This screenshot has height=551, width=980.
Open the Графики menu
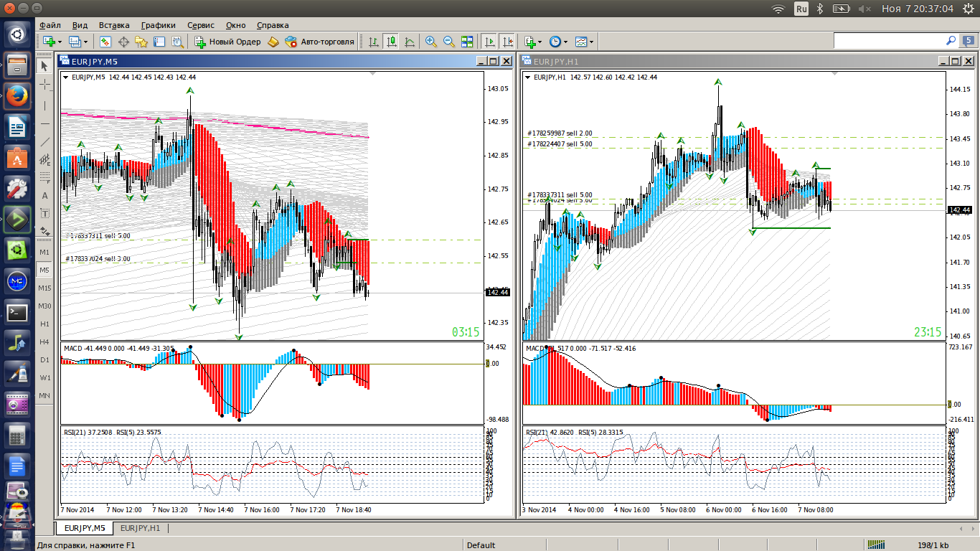click(x=159, y=25)
